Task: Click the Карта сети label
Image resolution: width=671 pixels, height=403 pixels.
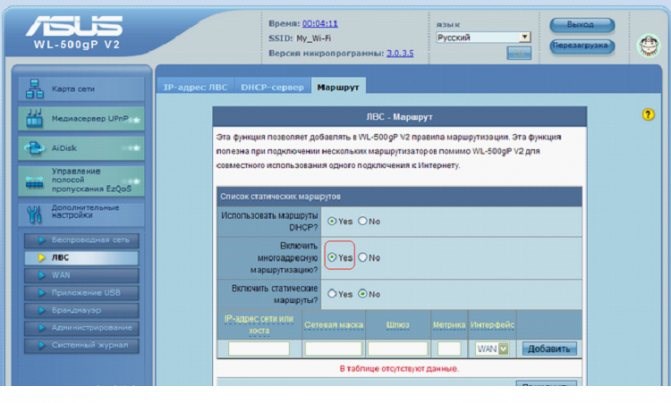Action: [73, 89]
